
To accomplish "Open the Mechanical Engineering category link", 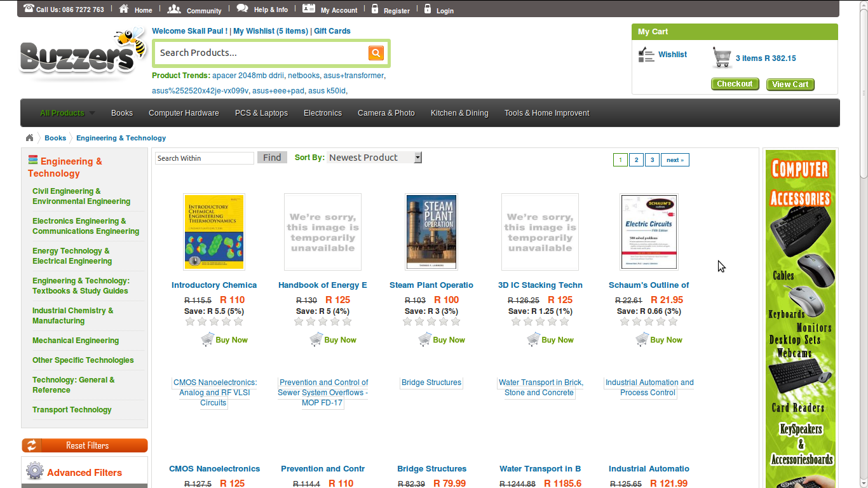I will click(76, 341).
